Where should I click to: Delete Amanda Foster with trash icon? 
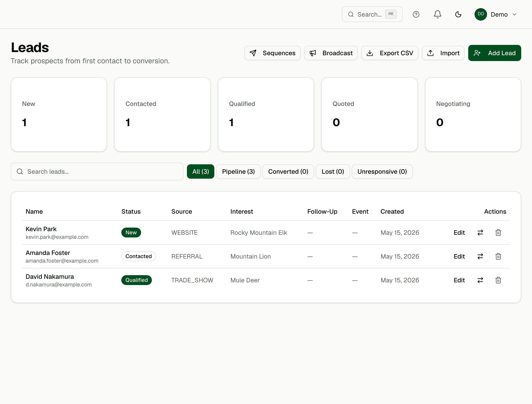pyautogui.click(x=498, y=256)
